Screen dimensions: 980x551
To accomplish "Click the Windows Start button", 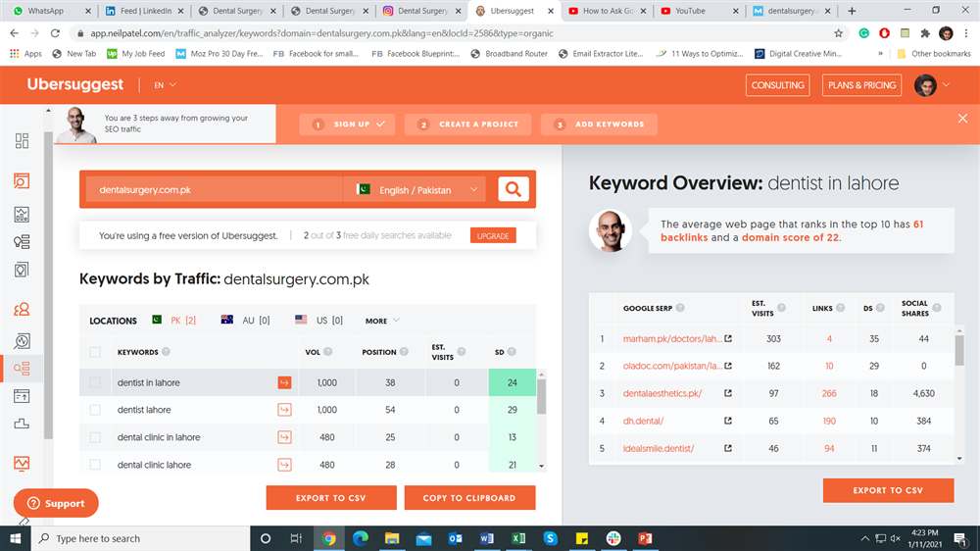I will coord(15,538).
